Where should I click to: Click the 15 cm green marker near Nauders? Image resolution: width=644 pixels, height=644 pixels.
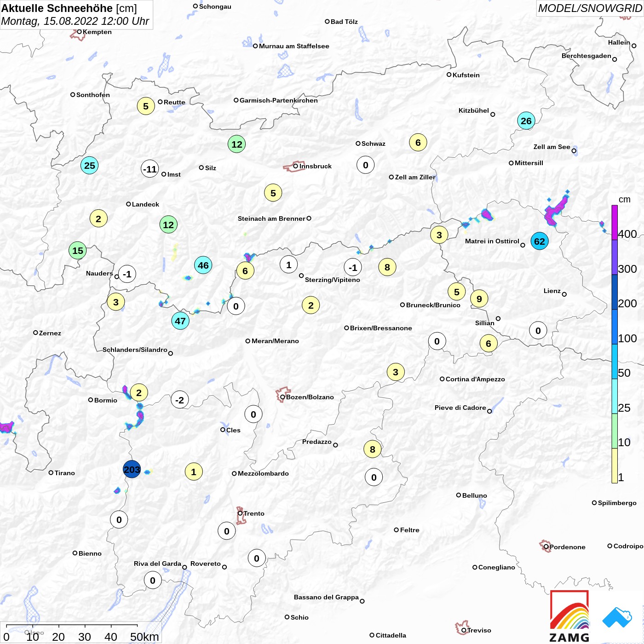click(x=78, y=251)
